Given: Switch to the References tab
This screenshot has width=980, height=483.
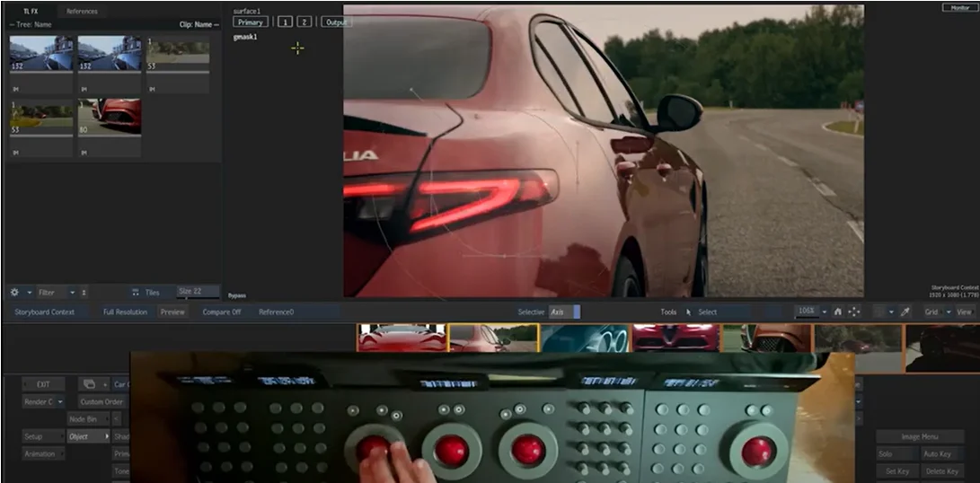Looking at the screenshot, I should pos(82,12).
